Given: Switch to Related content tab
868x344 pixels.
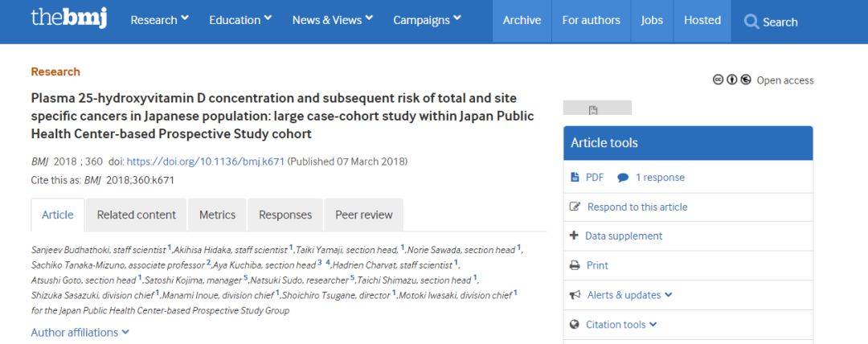Looking at the screenshot, I should (x=136, y=215).
